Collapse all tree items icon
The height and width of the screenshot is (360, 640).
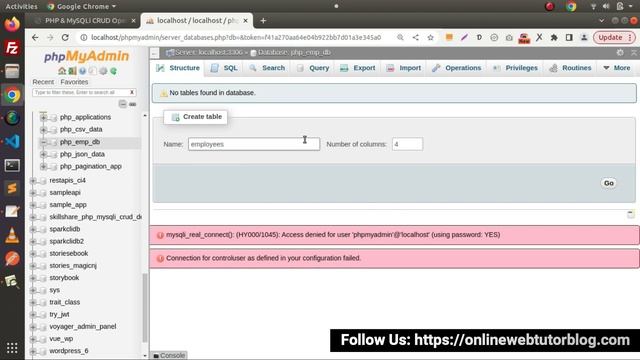[122, 104]
